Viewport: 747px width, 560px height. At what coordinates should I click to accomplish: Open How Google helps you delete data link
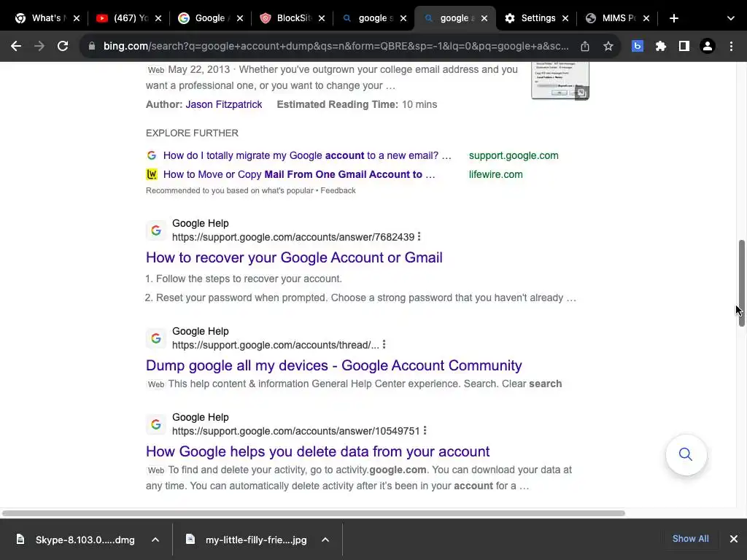pyautogui.click(x=317, y=451)
